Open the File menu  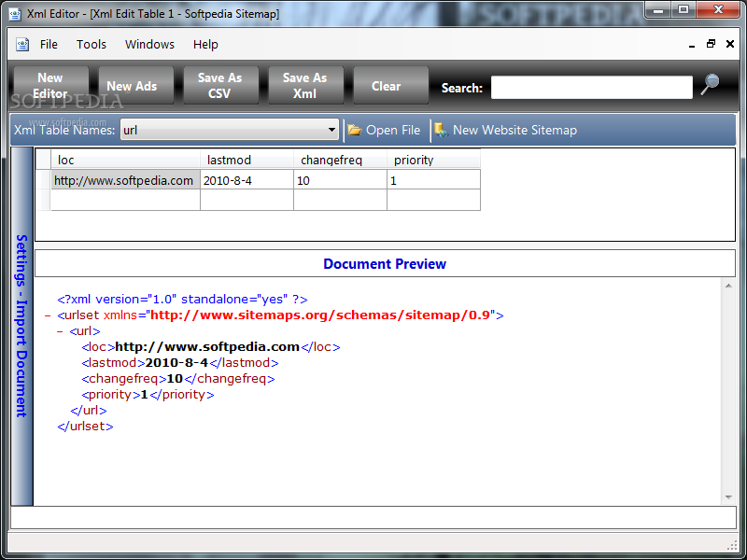click(x=49, y=44)
